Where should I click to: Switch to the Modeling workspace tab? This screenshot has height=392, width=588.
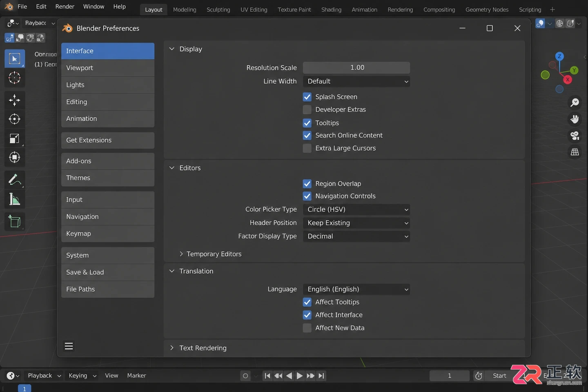185,9
